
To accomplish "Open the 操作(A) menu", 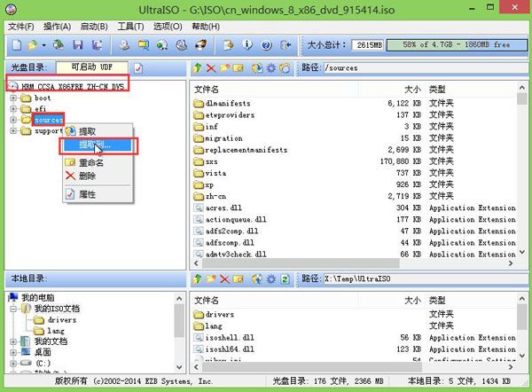I will tap(57, 27).
